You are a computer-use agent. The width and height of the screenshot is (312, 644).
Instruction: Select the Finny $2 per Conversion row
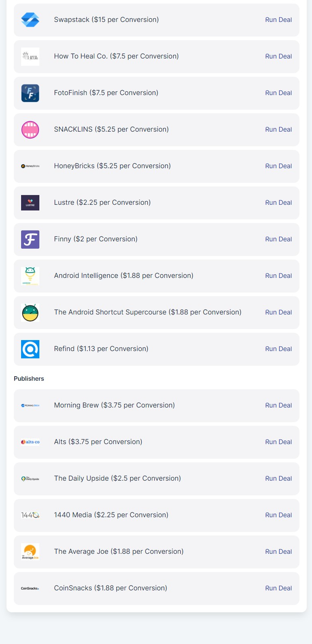tap(96, 239)
